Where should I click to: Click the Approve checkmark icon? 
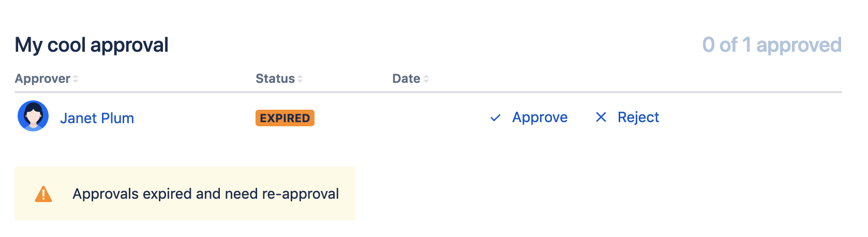click(495, 118)
